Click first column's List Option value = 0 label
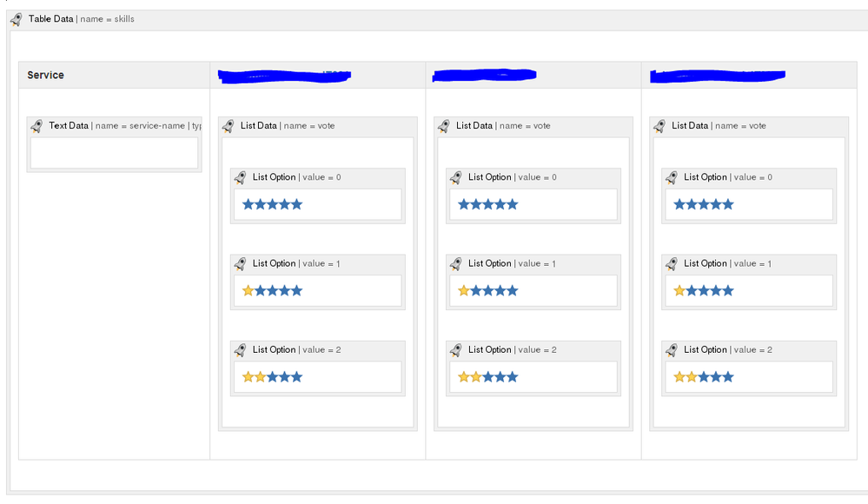 coord(296,177)
